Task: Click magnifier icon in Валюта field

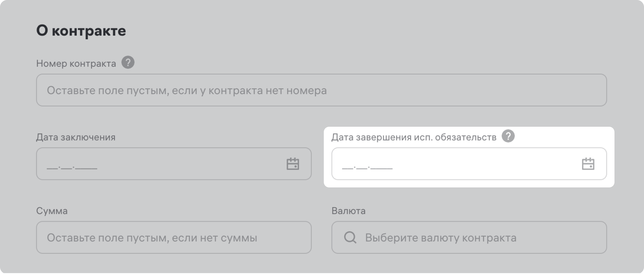Action: [350, 237]
